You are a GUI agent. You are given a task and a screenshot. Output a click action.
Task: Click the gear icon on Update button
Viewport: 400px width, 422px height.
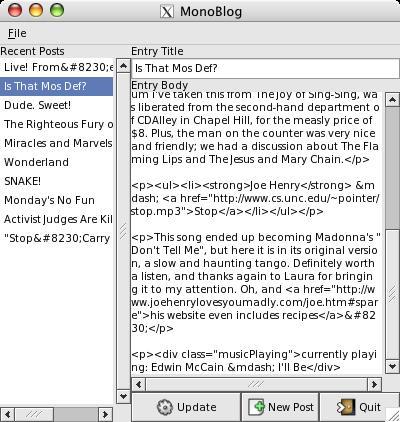click(x=165, y=407)
